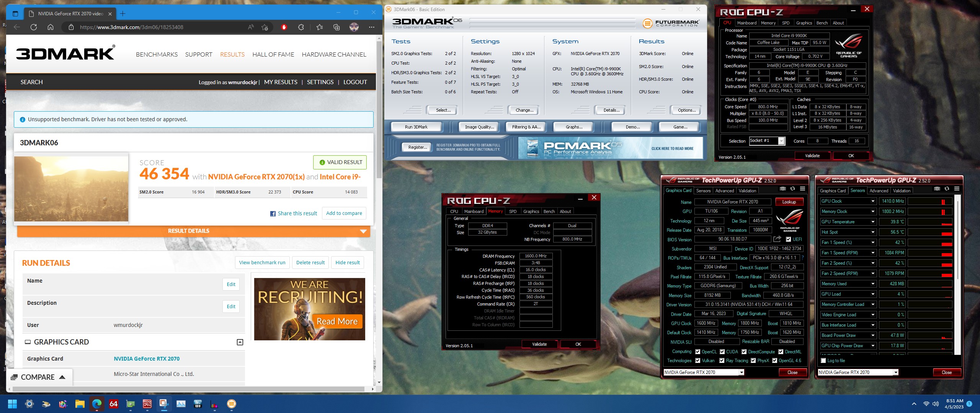Click the Run 3DMark button
Image resolution: width=980 pixels, height=413 pixels.
[x=416, y=127]
